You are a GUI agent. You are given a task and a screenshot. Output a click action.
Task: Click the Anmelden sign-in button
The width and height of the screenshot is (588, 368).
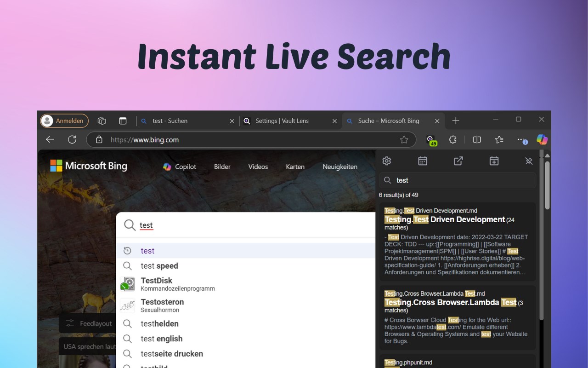(x=64, y=121)
